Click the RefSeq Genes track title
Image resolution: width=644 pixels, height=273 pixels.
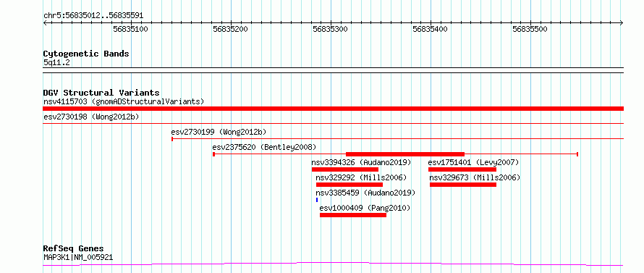[74, 249]
